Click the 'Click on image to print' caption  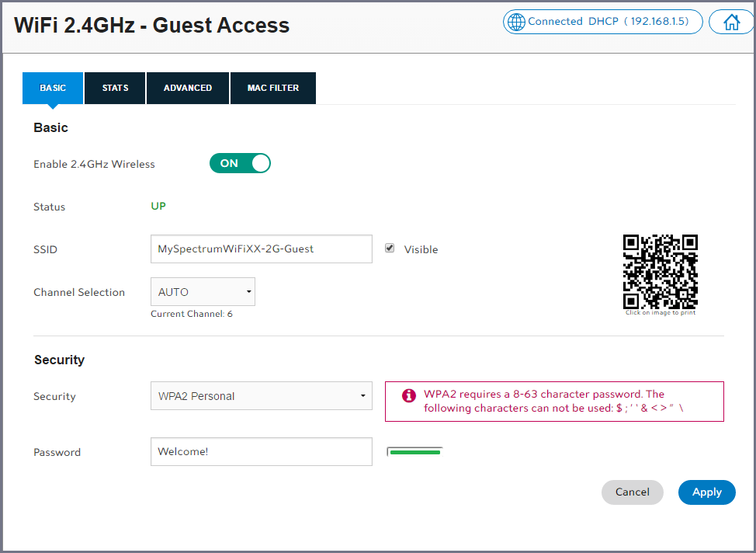point(660,313)
